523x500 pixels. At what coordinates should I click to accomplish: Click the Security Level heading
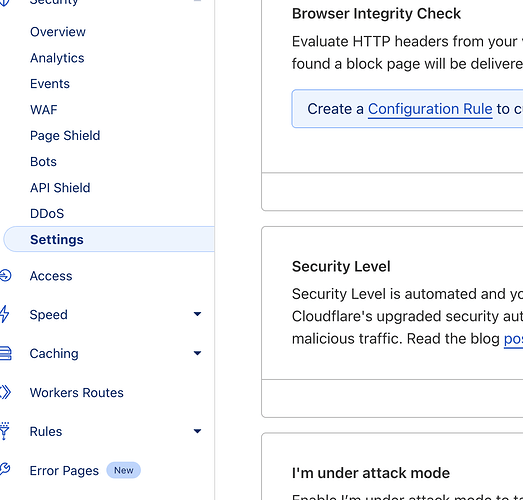pyautogui.click(x=341, y=267)
